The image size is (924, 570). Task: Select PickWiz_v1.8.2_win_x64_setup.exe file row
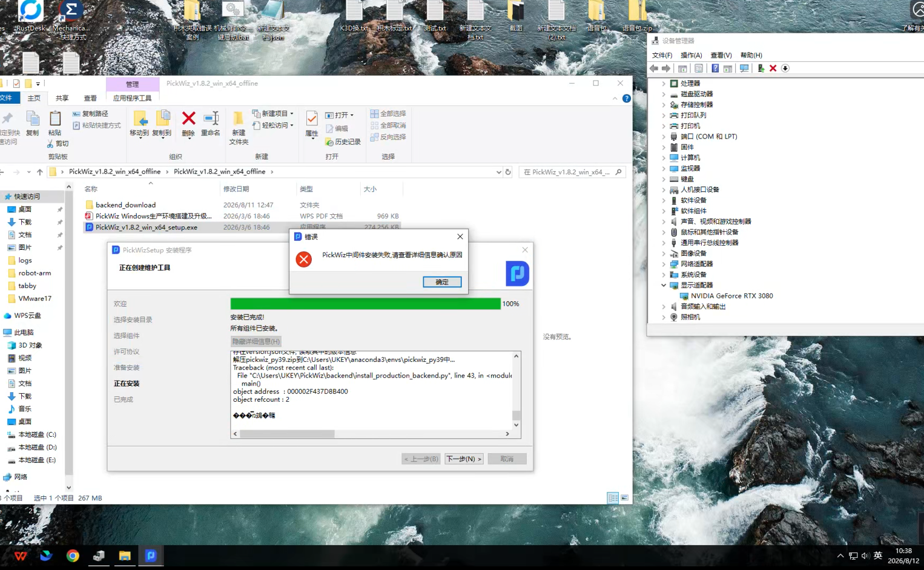coord(242,228)
